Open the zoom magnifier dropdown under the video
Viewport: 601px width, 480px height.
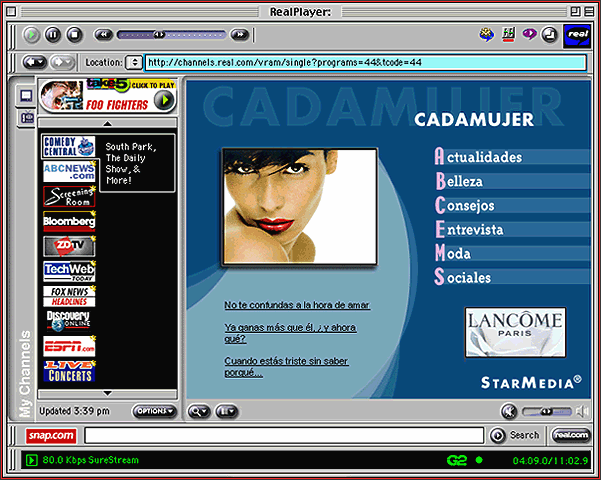[x=199, y=411]
